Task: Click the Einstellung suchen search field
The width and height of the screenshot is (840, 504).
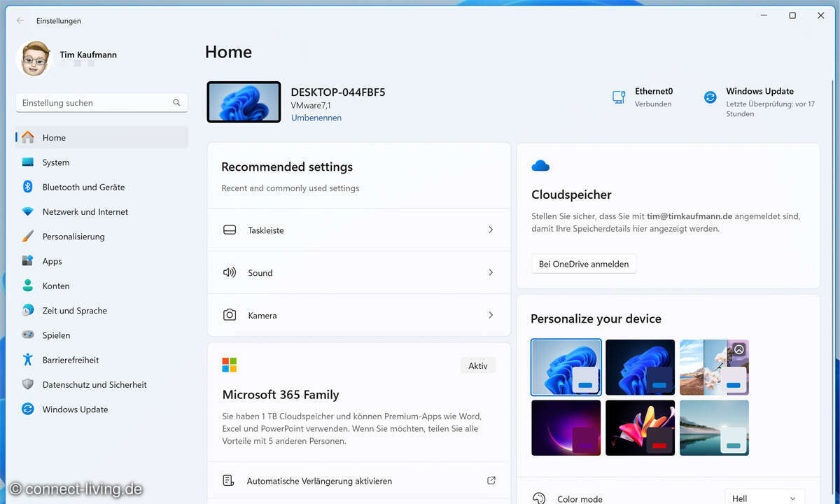Action: coord(101,102)
